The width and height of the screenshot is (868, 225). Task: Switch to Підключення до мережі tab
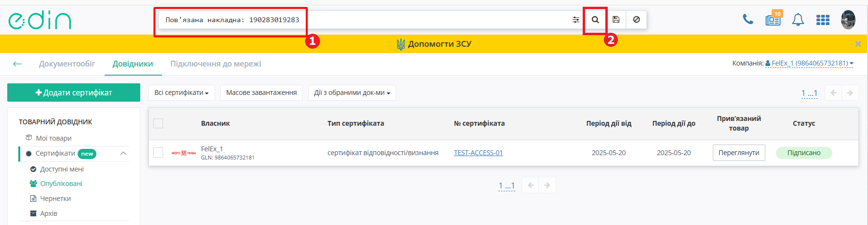click(215, 64)
